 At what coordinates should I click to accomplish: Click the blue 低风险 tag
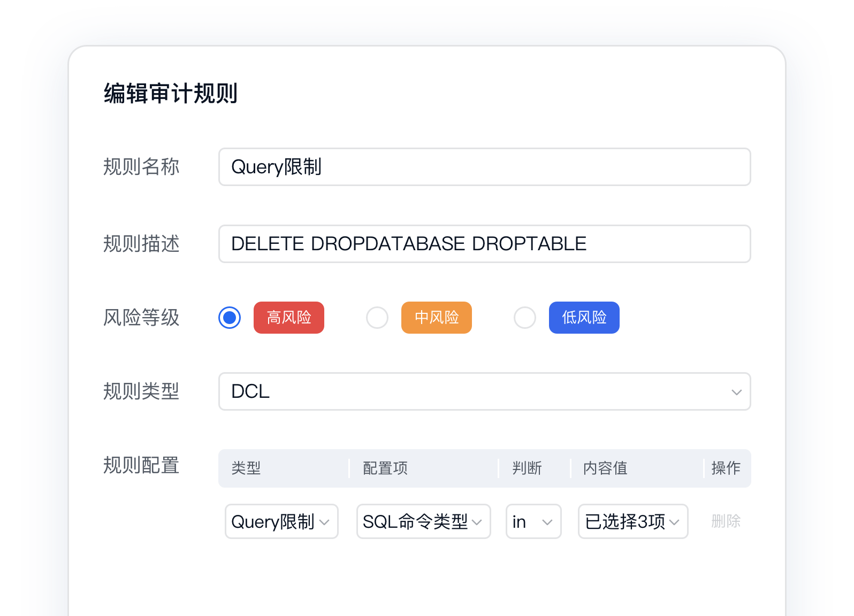point(584,318)
